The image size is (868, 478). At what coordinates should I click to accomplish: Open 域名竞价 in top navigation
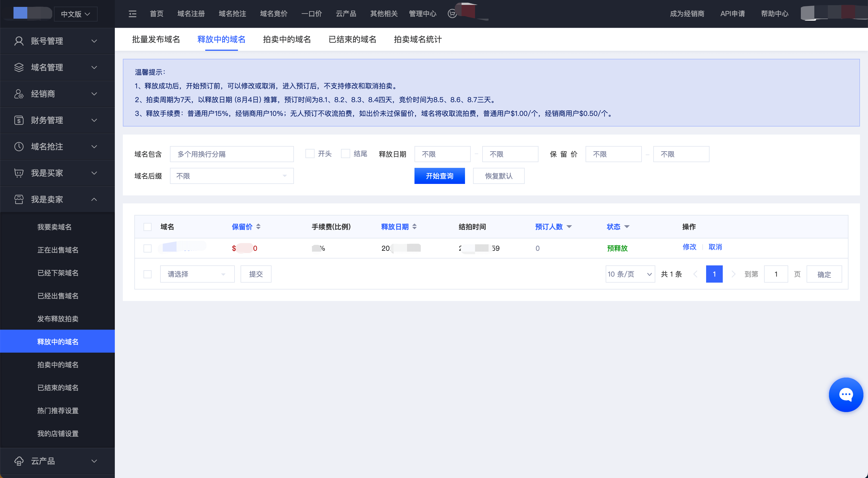pyautogui.click(x=274, y=14)
